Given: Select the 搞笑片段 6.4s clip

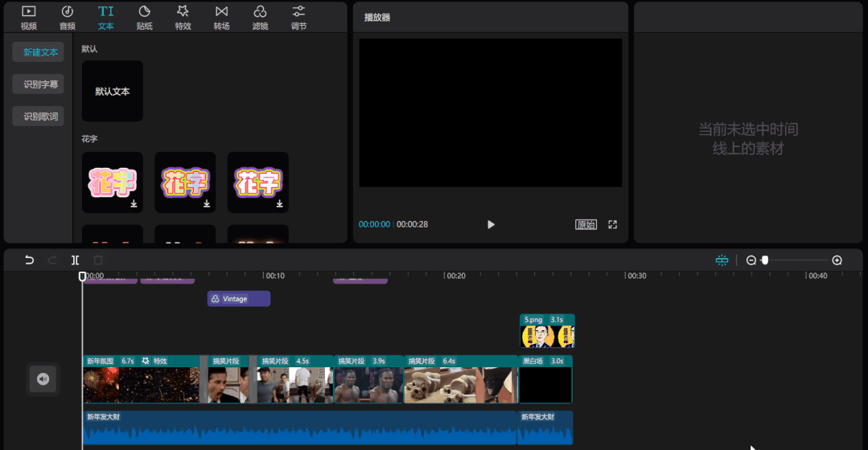Looking at the screenshot, I should 461,379.
